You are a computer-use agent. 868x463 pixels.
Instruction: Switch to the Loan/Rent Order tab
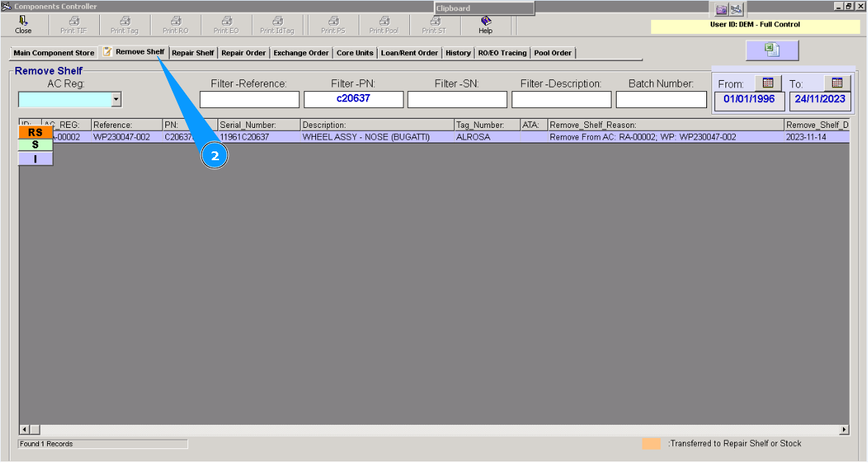(x=409, y=53)
